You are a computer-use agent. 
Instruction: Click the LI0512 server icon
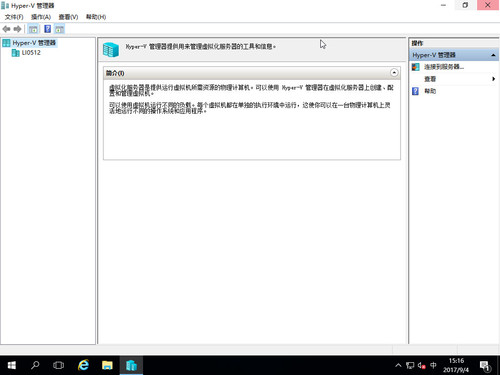(x=15, y=53)
